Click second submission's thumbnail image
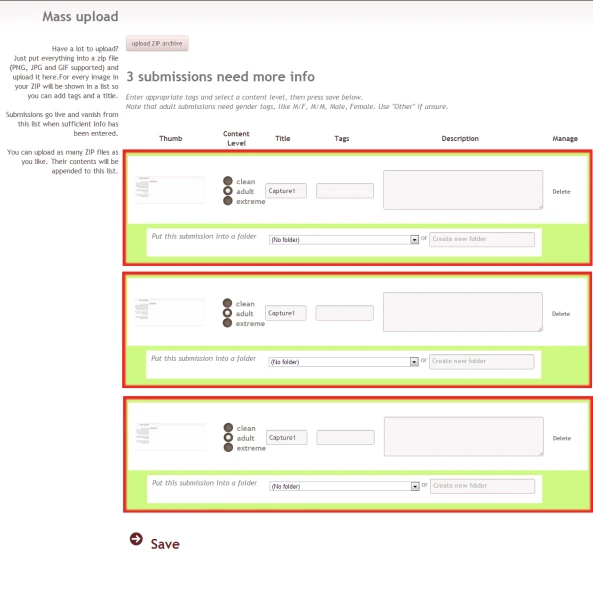The width and height of the screenshot is (593, 600). coord(169,312)
